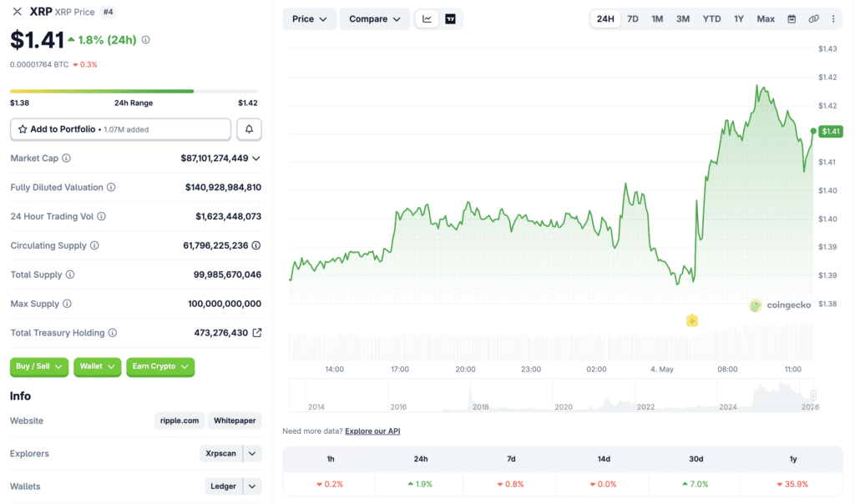This screenshot has width=855, height=504.
Task: Open ripple.com website link
Action: [180, 421]
